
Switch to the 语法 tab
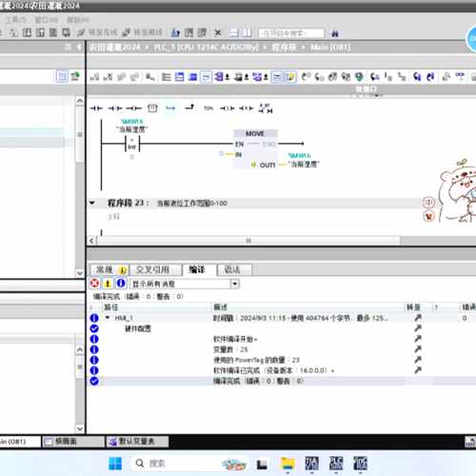click(232, 269)
